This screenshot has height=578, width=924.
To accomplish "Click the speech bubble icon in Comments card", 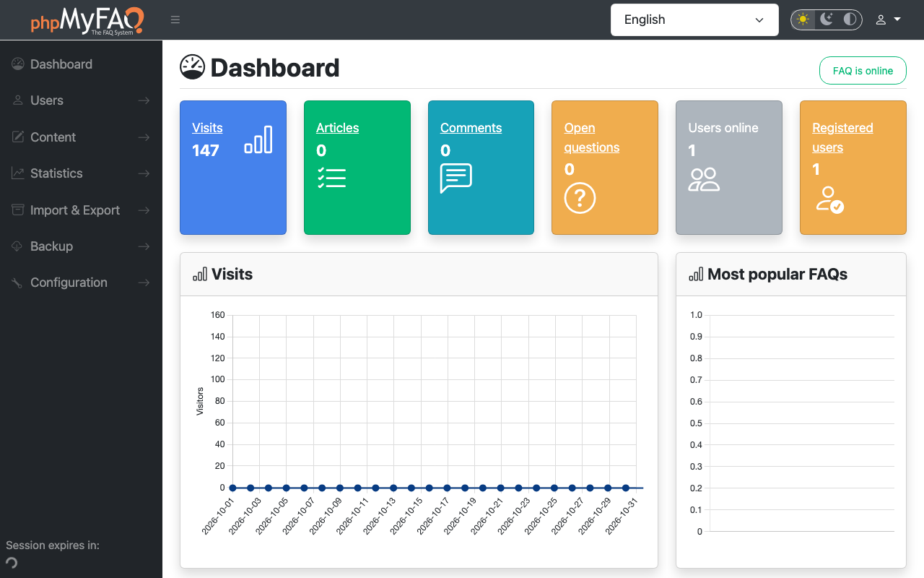I will tap(456, 178).
